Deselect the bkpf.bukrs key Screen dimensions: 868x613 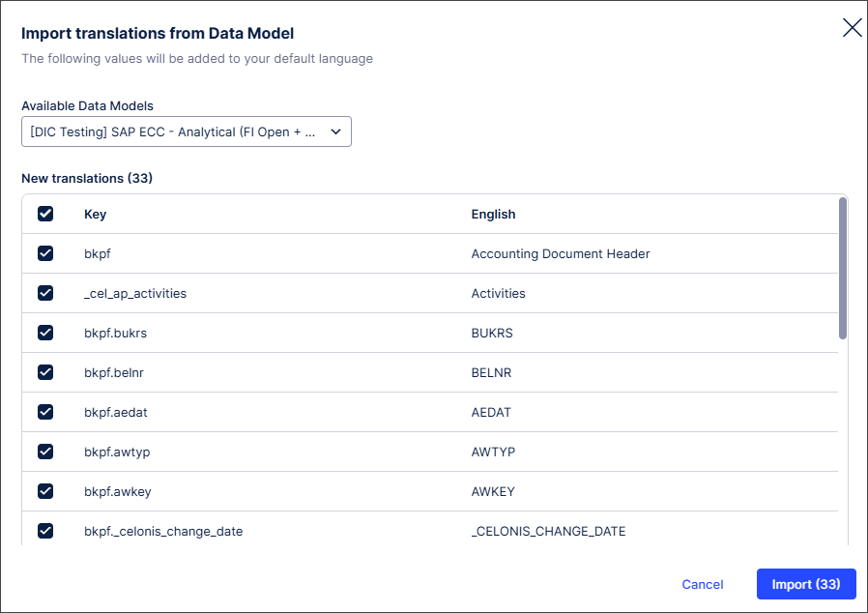pyautogui.click(x=45, y=333)
